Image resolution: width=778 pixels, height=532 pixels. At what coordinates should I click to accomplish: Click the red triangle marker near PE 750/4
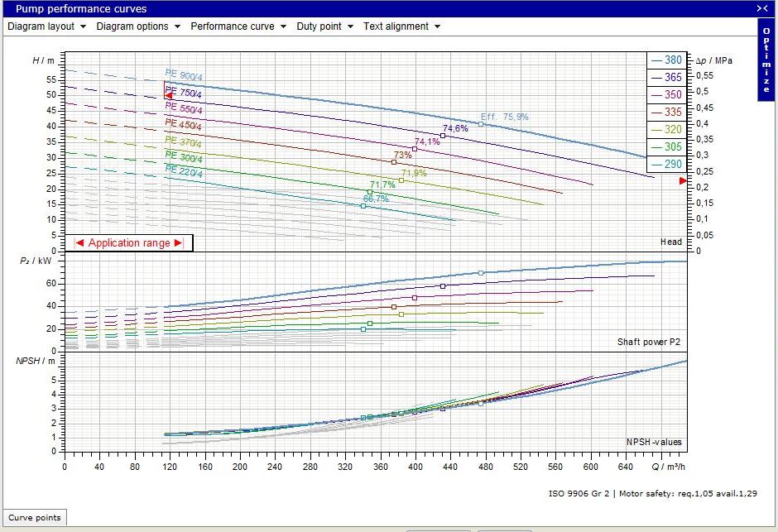[169, 96]
